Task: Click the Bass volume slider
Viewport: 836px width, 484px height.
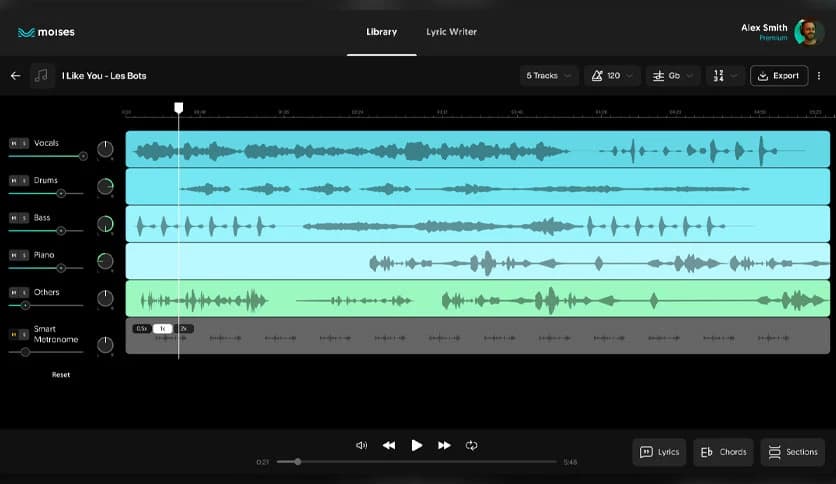Action: (x=60, y=230)
